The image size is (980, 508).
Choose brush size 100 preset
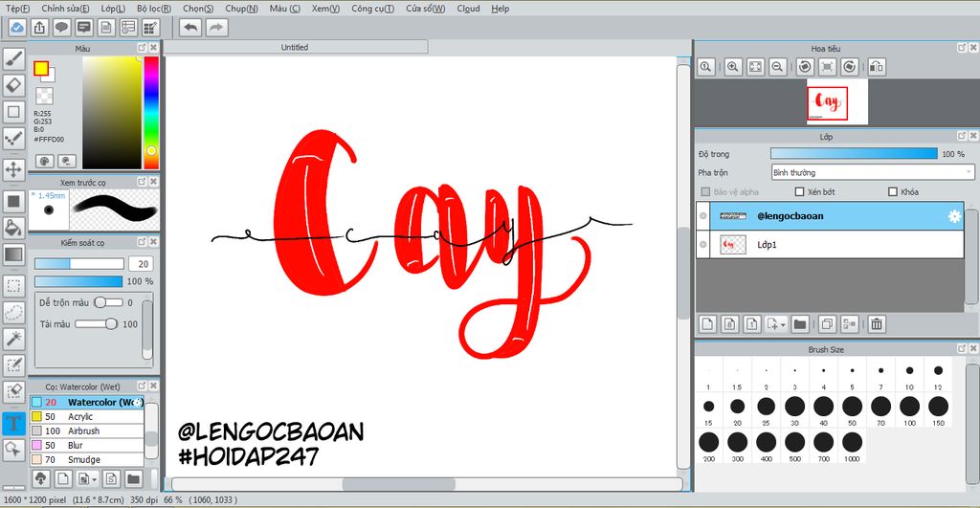(909, 410)
